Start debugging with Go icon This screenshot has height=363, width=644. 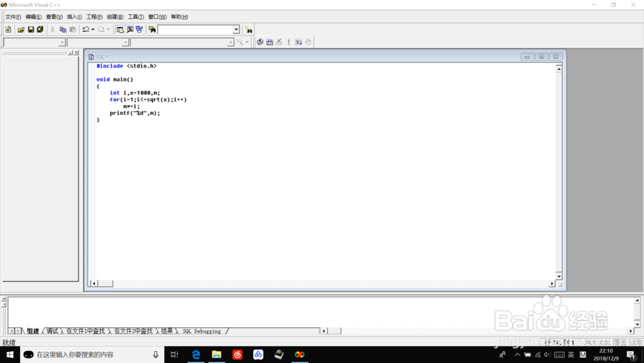[299, 42]
